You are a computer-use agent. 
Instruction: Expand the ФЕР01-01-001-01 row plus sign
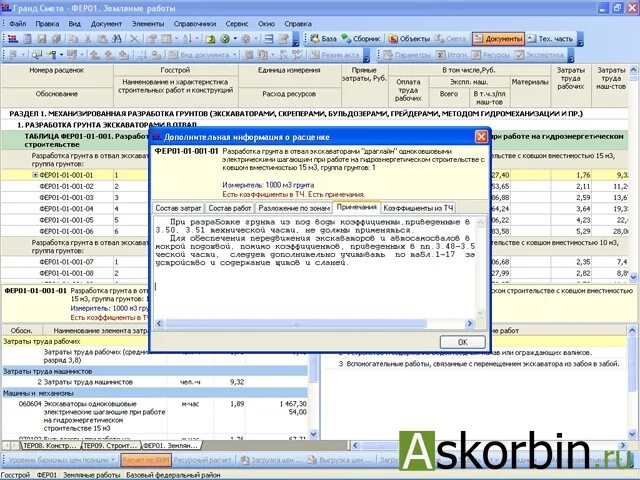pos(36,175)
